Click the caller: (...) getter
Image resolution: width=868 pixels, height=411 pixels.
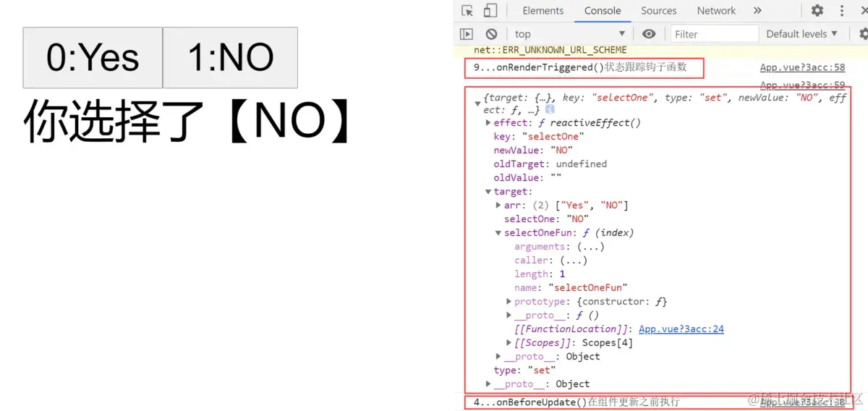point(550,260)
